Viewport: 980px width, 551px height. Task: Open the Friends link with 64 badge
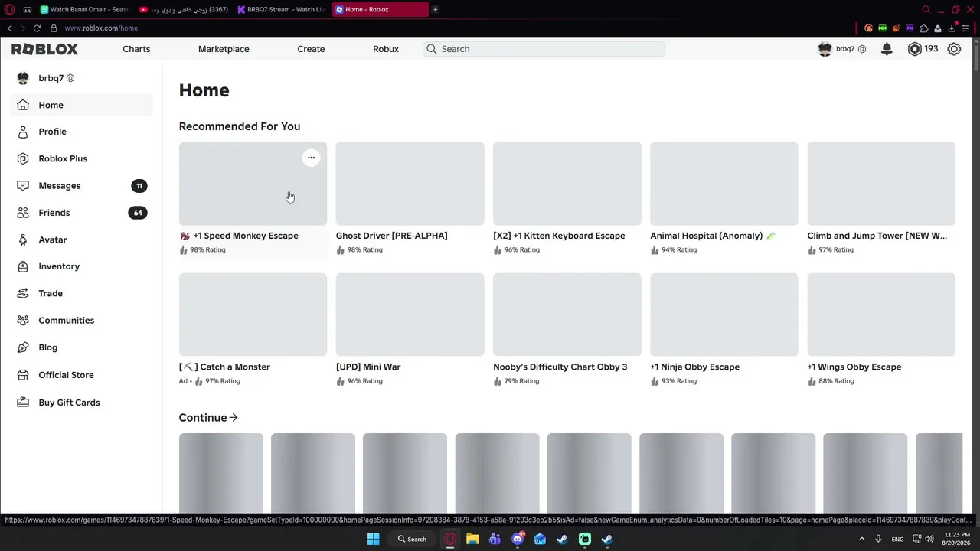tap(82, 213)
